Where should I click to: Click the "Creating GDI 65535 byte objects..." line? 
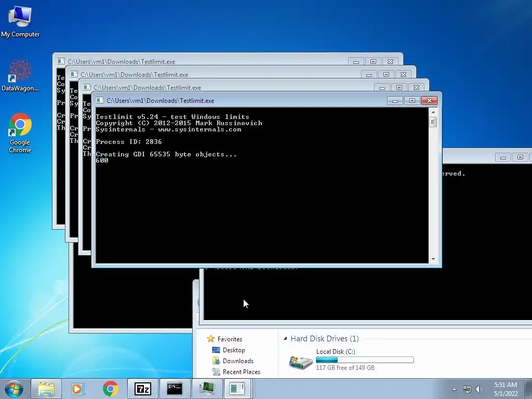166,154
